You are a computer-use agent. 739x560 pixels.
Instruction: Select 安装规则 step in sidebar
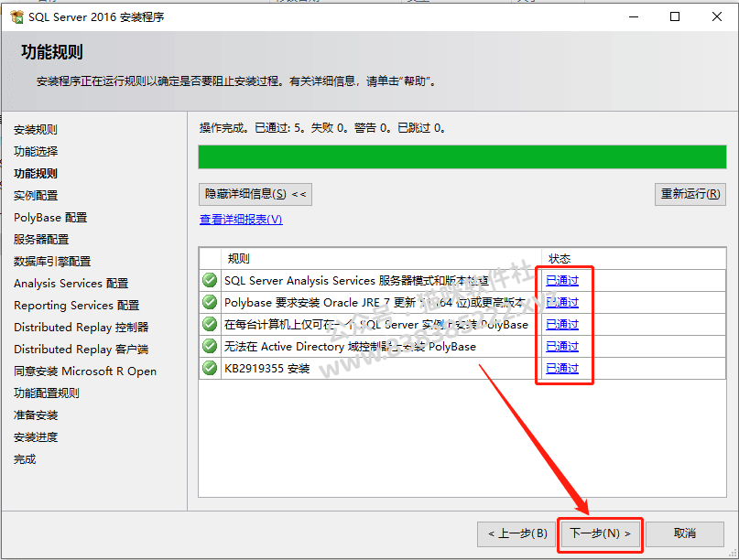point(36,130)
